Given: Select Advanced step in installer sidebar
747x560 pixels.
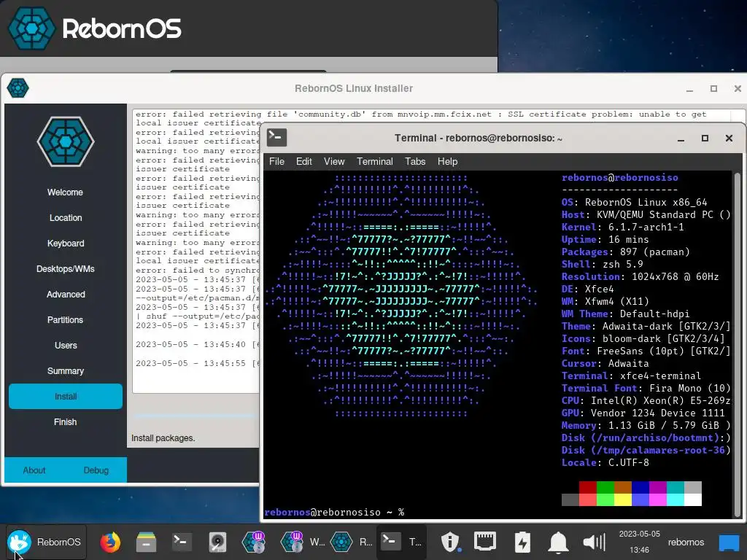Looking at the screenshot, I should tap(65, 295).
